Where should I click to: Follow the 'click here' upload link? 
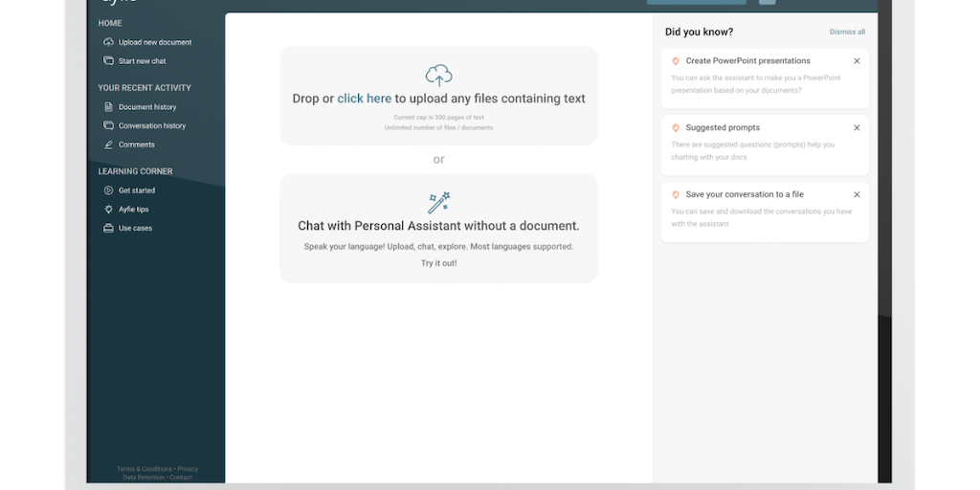point(364,99)
